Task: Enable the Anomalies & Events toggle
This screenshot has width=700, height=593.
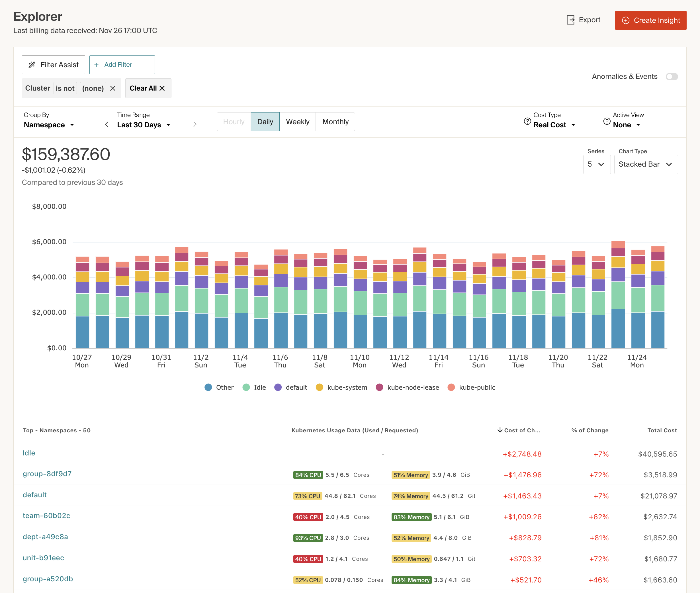Action: pyautogui.click(x=672, y=77)
